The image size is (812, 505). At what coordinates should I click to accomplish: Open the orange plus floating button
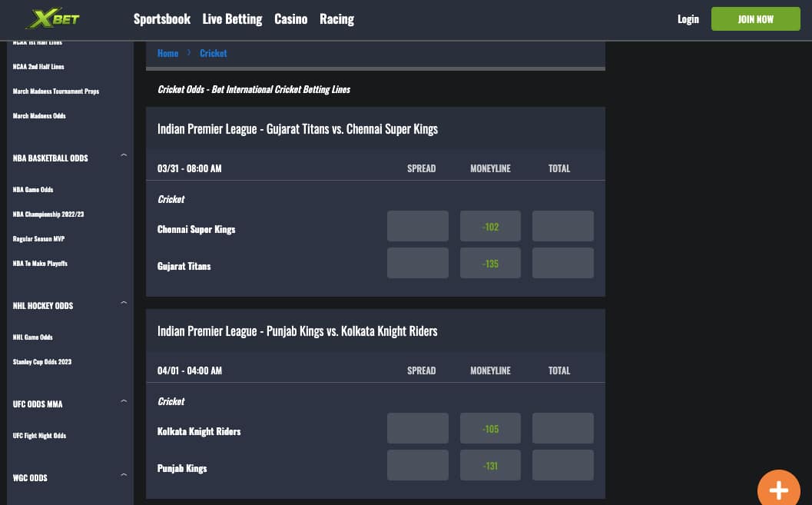(x=778, y=488)
